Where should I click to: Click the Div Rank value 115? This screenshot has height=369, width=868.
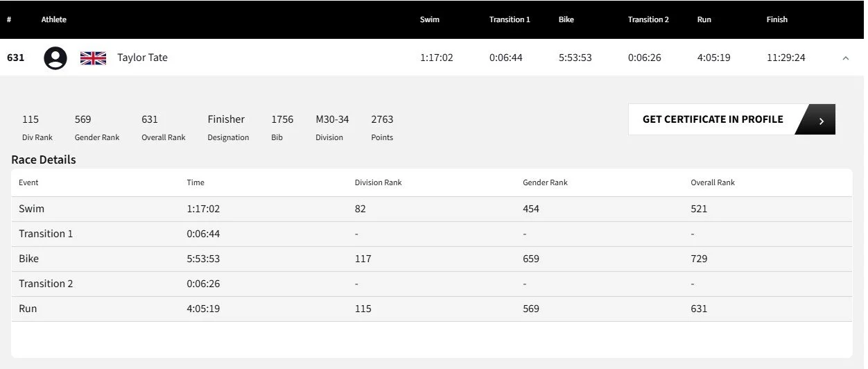tap(31, 119)
